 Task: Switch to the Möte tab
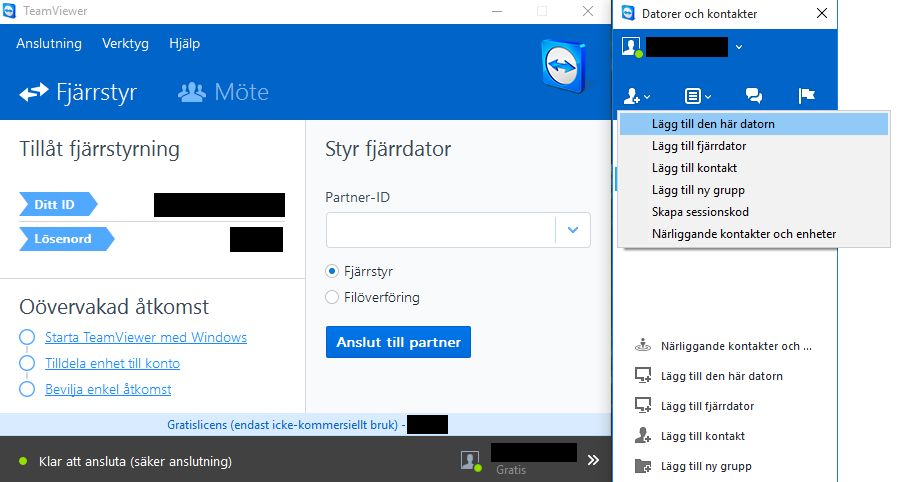pos(223,92)
